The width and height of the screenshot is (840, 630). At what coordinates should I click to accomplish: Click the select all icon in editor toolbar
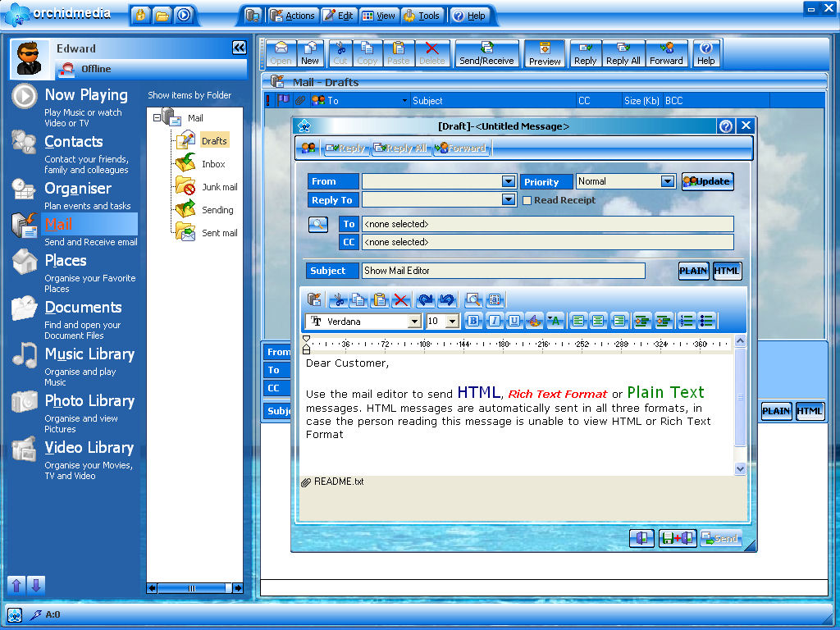[495, 300]
